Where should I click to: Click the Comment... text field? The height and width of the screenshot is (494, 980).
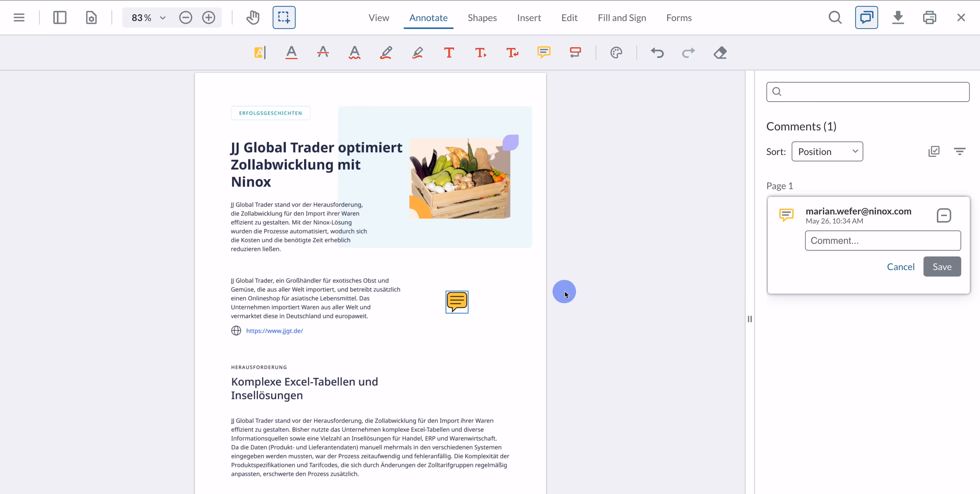point(883,240)
